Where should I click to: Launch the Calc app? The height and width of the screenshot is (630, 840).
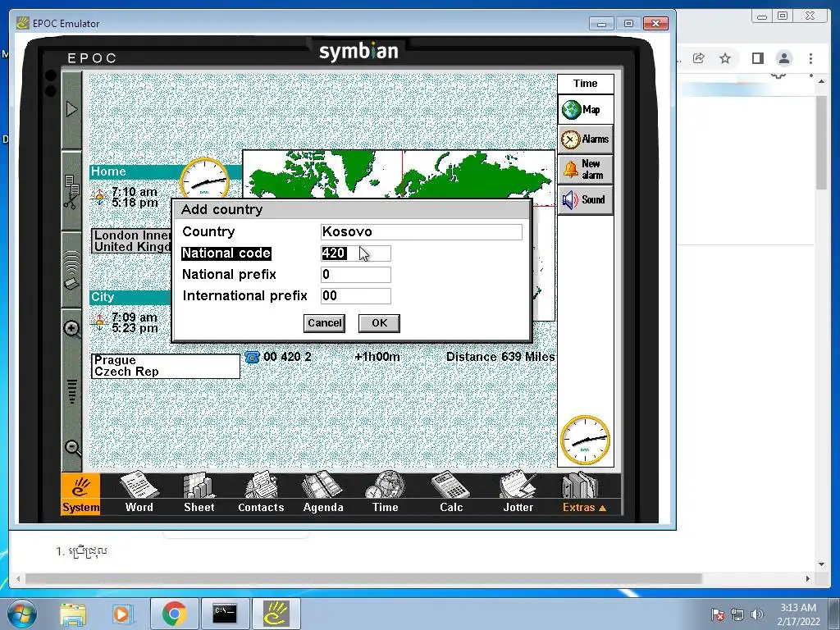pyautogui.click(x=451, y=493)
